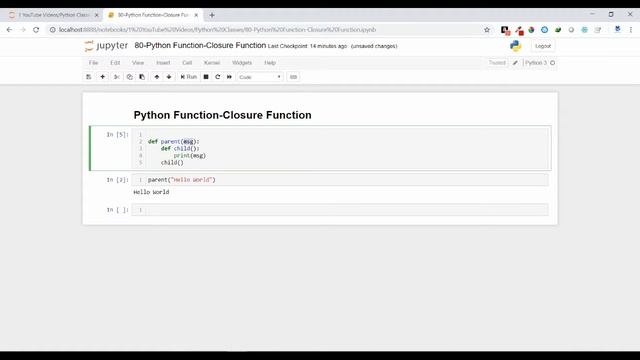The height and width of the screenshot is (360, 640).
Task: Cut selected cells with scissors icon
Action: pos(116,77)
